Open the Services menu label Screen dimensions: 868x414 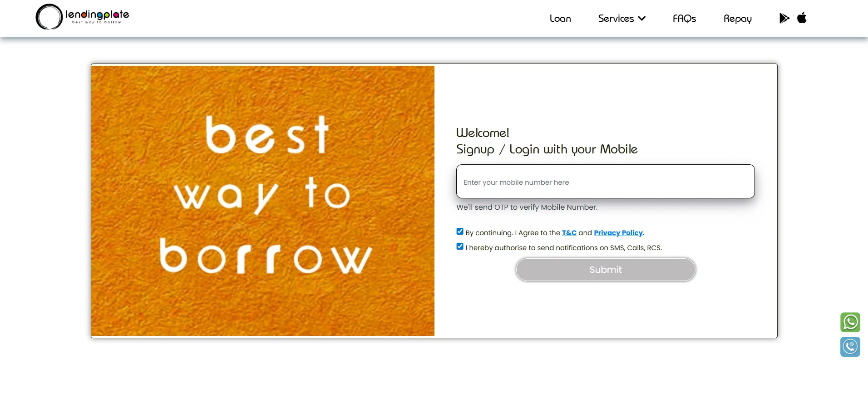616,19
